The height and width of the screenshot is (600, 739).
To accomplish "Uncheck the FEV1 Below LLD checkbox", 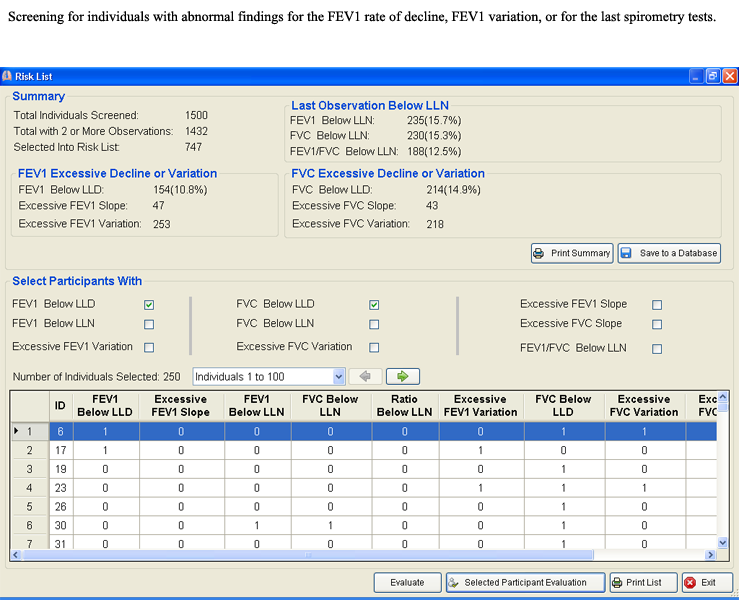I will (149, 305).
